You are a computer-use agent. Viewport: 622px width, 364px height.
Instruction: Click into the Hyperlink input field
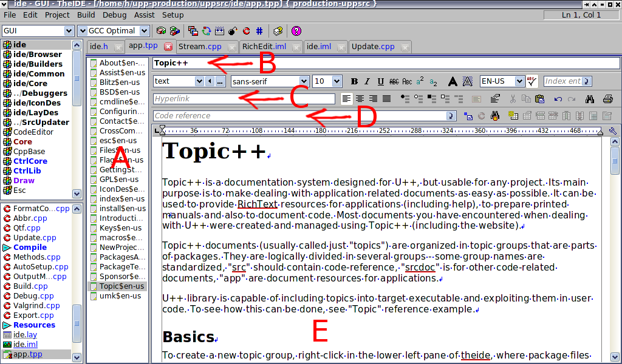tap(243, 99)
